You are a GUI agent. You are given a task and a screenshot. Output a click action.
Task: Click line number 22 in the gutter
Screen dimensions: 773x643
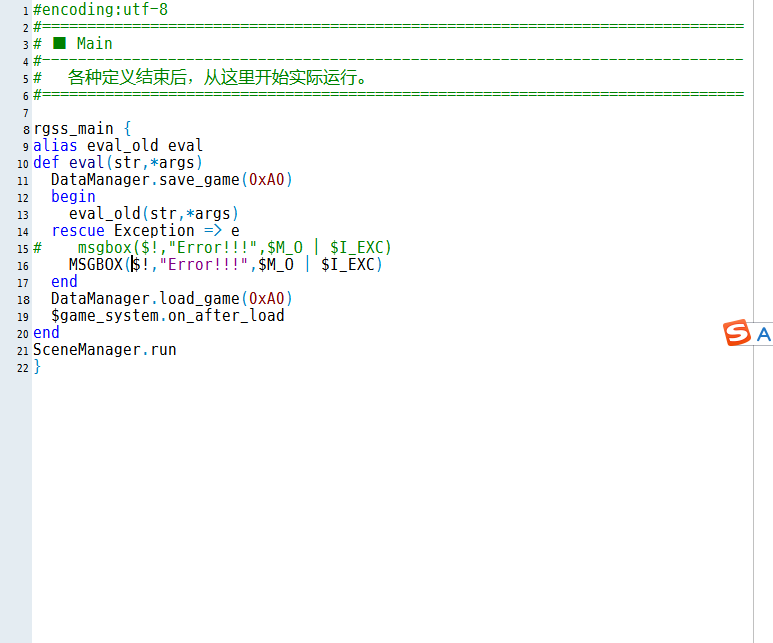coord(23,368)
